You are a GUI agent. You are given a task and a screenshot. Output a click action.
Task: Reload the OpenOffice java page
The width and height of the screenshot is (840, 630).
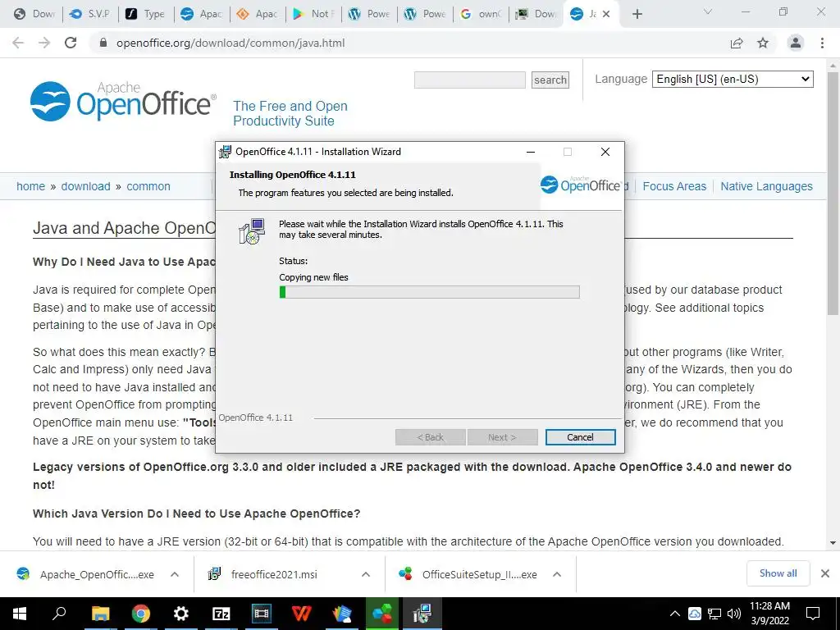tap(71, 43)
